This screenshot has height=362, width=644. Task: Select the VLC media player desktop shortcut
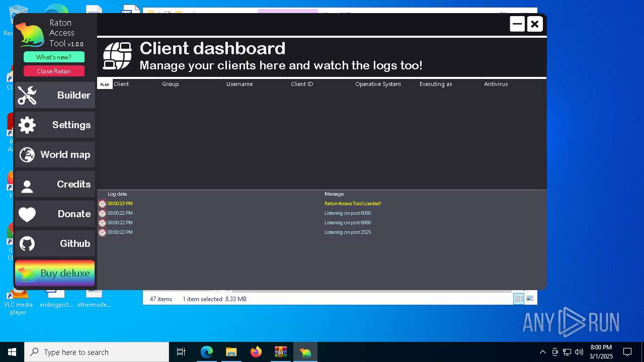point(18,302)
